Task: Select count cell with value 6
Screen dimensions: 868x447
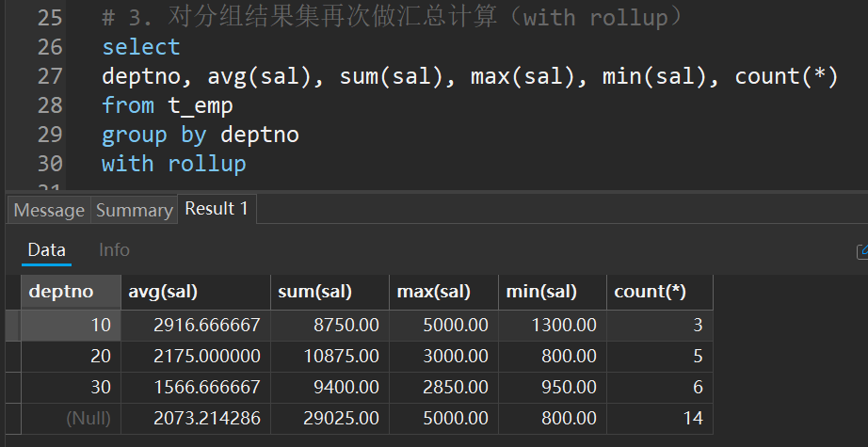Action: (660, 387)
